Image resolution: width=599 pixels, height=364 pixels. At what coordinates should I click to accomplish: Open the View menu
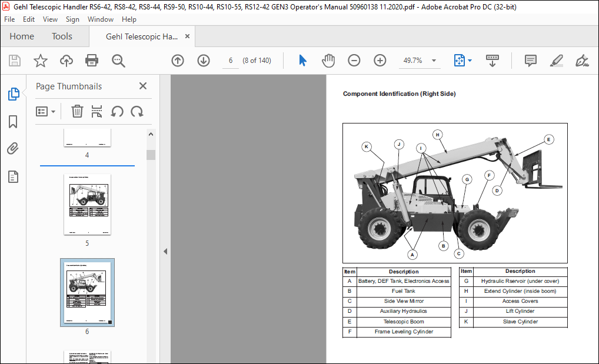pos(50,19)
